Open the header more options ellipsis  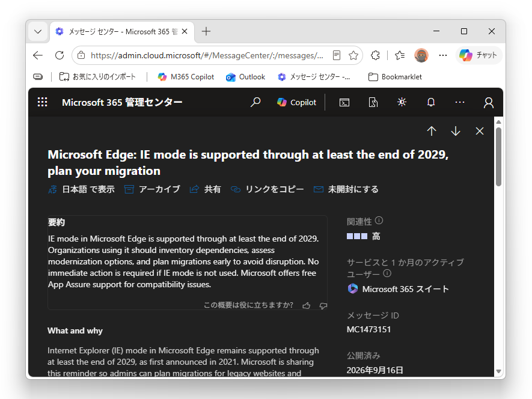(x=460, y=102)
